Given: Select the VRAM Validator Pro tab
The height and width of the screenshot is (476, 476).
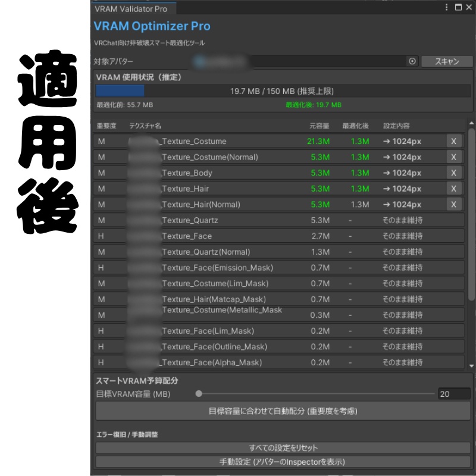Looking at the screenshot, I should [x=131, y=8].
